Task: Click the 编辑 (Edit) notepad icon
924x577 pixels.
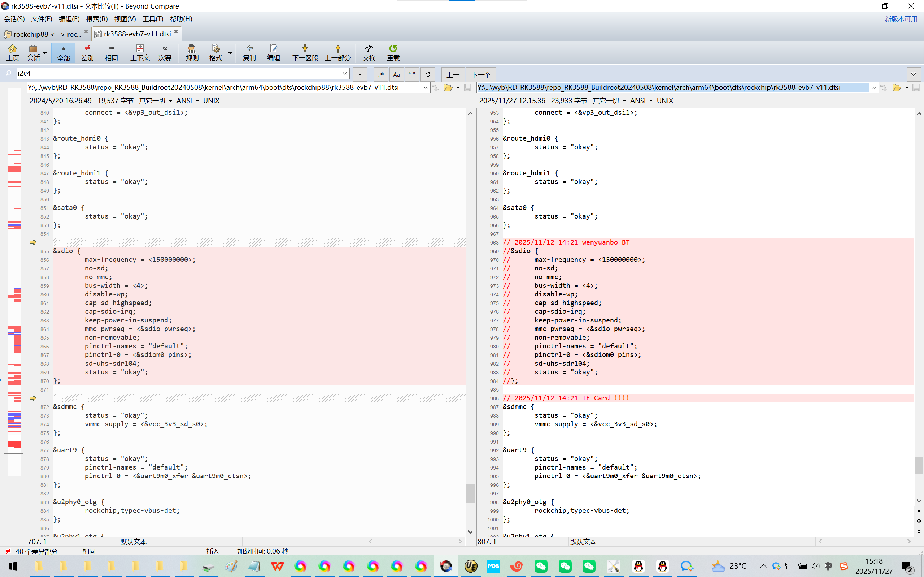Action: click(x=273, y=52)
